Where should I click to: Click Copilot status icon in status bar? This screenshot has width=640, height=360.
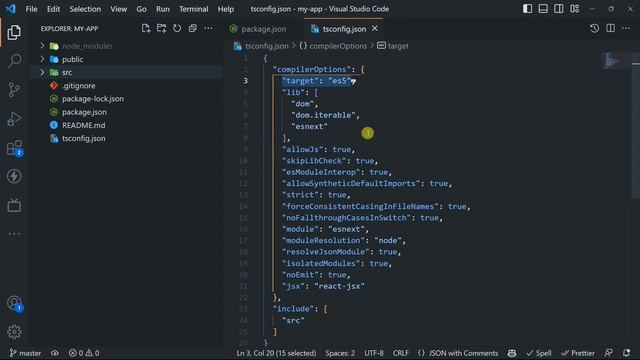click(x=512, y=353)
